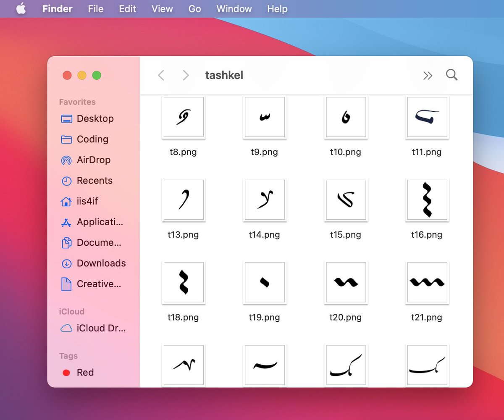Screen dimensions: 504x420
Task: Select the t9.png thumbnail
Action: (x=265, y=117)
